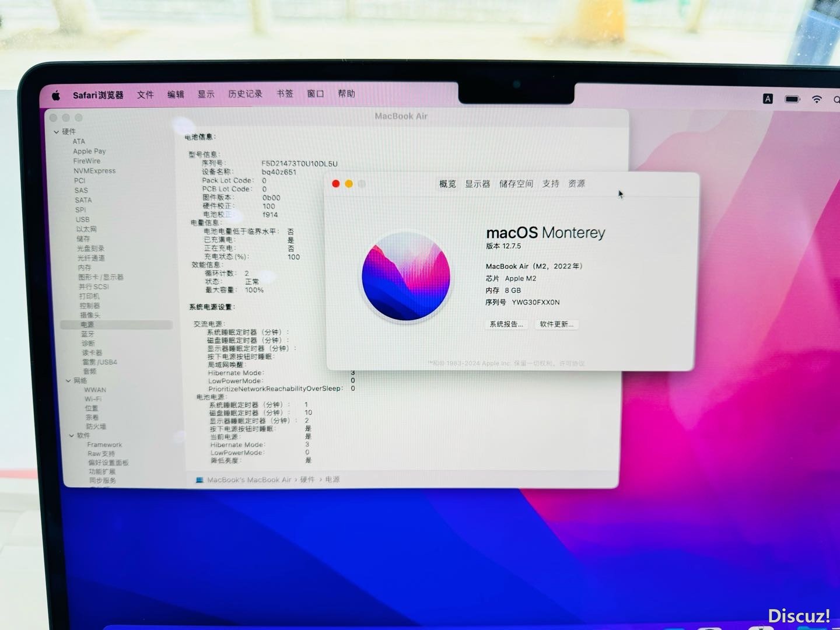
Task: Click serial number YWG30FXX0N text
Action: pos(535,302)
